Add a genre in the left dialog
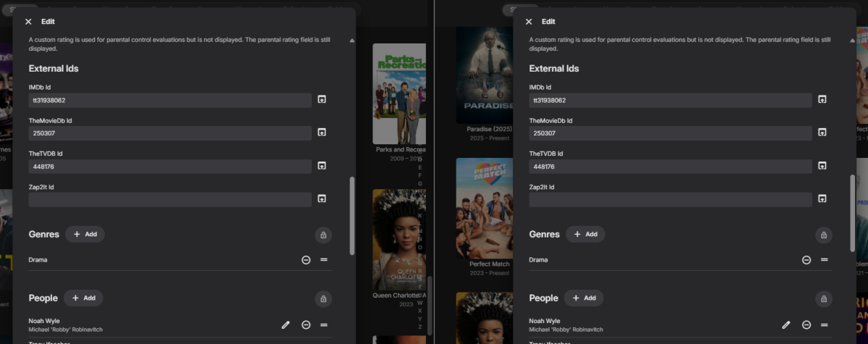Image resolution: width=868 pixels, height=344 pixels. [x=85, y=234]
